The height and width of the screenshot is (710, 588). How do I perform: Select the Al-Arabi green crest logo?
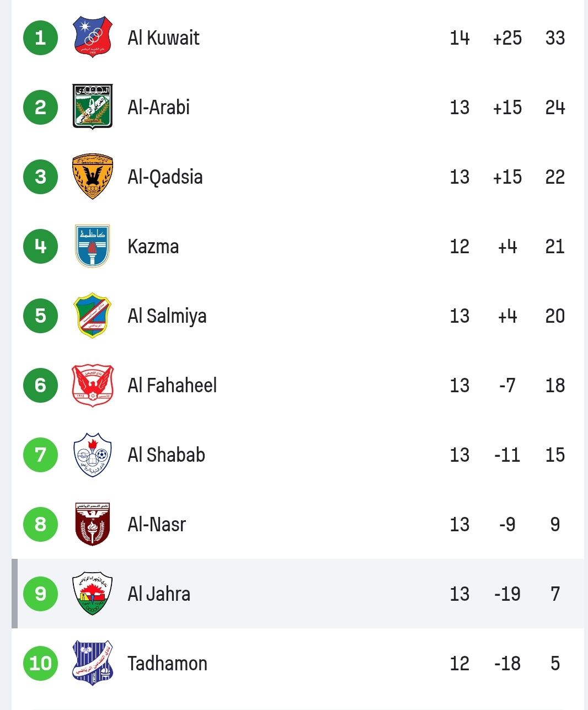pyautogui.click(x=93, y=106)
